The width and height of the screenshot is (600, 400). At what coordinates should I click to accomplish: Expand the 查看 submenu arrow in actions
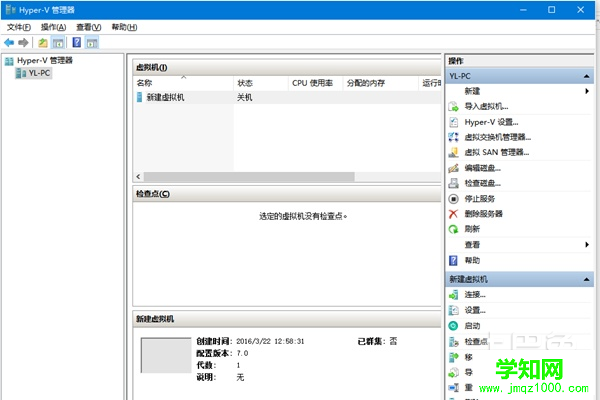587,245
